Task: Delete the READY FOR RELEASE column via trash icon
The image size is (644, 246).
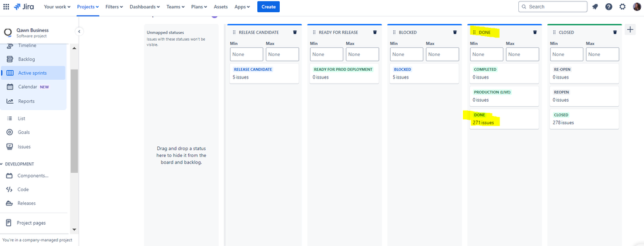Action: pyautogui.click(x=375, y=32)
